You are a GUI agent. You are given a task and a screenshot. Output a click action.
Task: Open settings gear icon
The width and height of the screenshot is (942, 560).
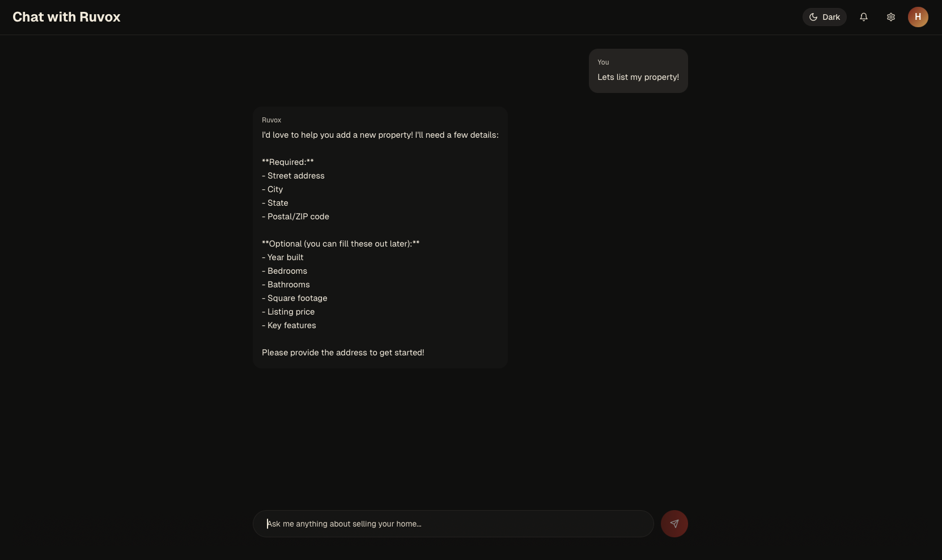pyautogui.click(x=890, y=17)
